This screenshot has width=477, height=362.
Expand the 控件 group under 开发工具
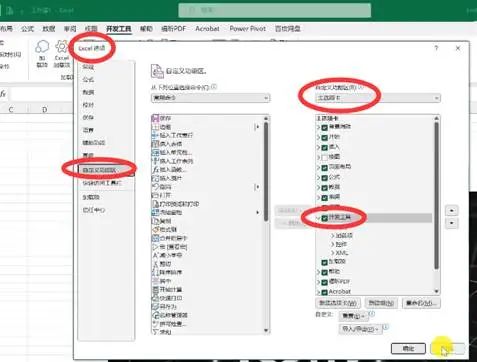pos(332,244)
